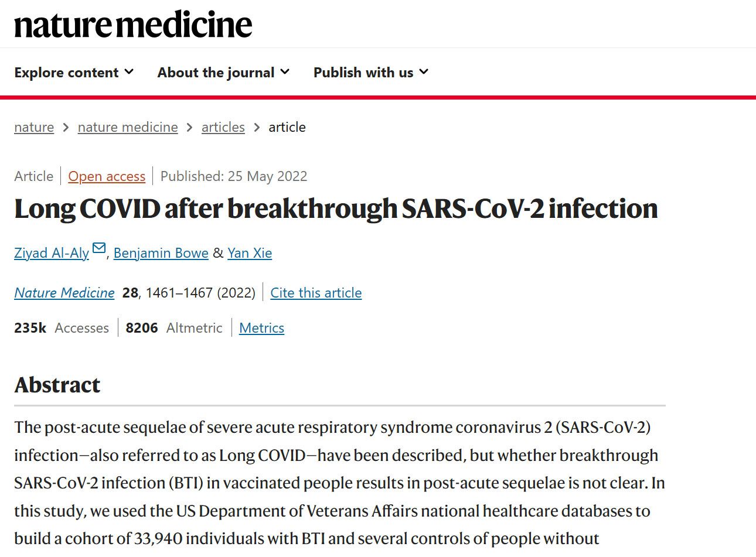Go to the nature breadcrumb link
This screenshot has height=557, width=756.
pyautogui.click(x=34, y=127)
